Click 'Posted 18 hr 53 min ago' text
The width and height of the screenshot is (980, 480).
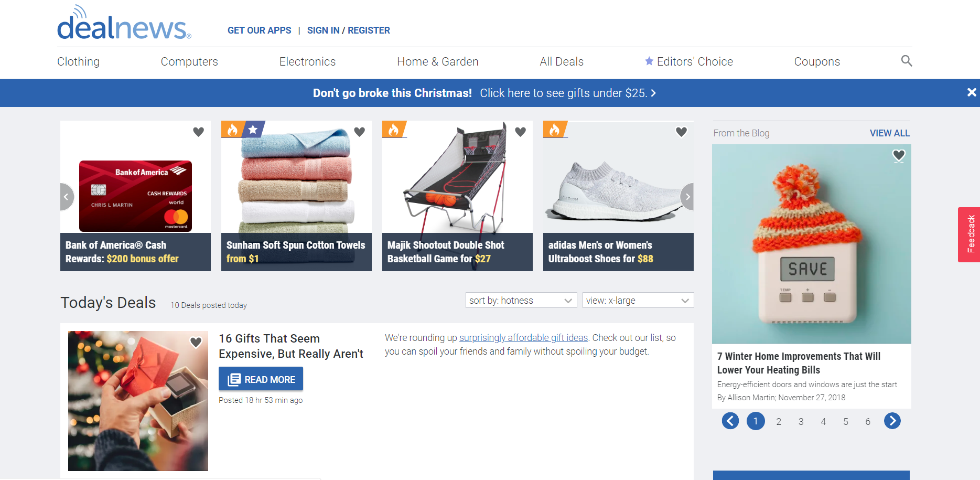(261, 400)
